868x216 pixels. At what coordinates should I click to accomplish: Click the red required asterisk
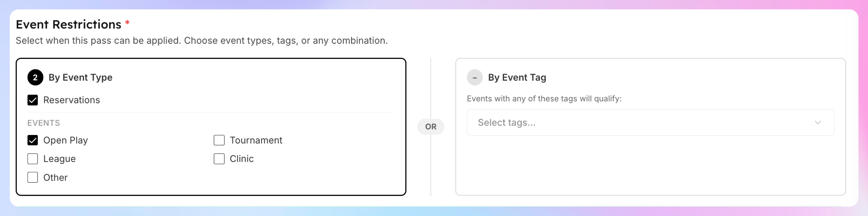click(127, 23)
